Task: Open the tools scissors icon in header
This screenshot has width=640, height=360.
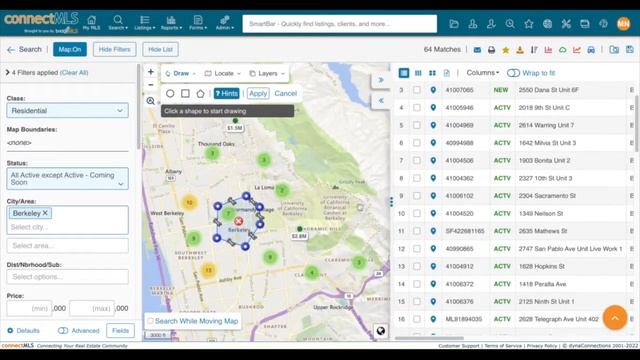Action: pos(566,24)
